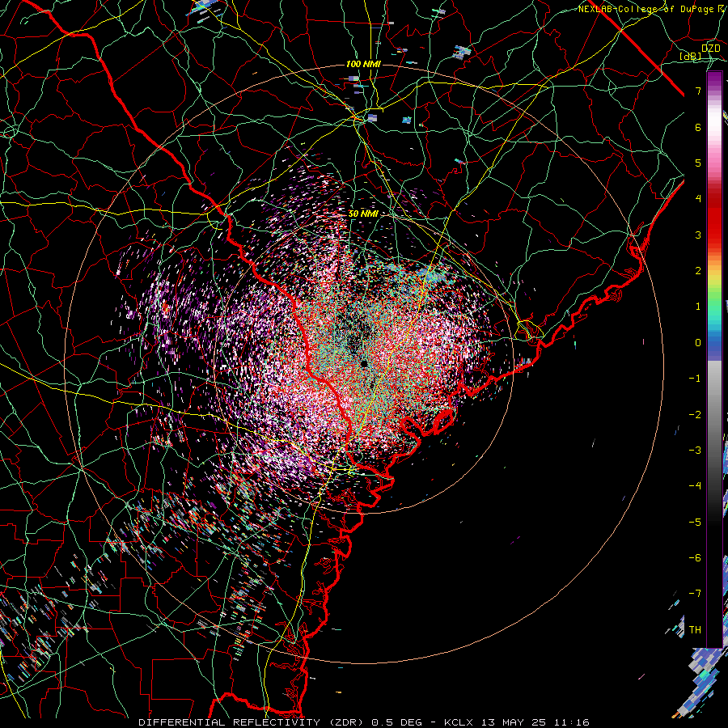Click the 'DIFFERENTIAL REFLECTIVITY (ZDR)' product title
Viewport: 728px width, 728px height.
[x=252, y=722]
